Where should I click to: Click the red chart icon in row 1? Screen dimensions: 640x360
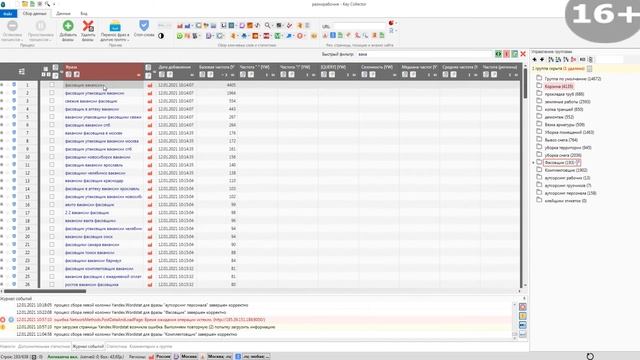pyautogui.click(x=150, y=85)
